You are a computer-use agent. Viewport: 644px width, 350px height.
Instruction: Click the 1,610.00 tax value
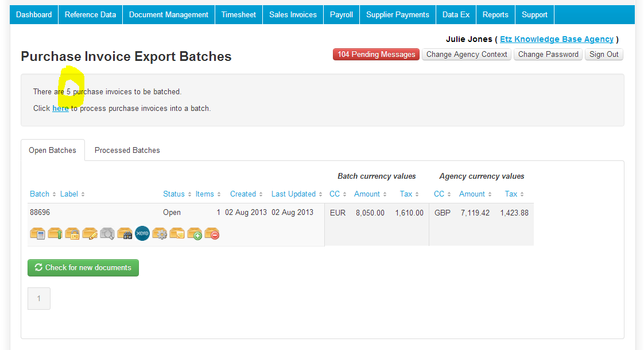[409, 213]
